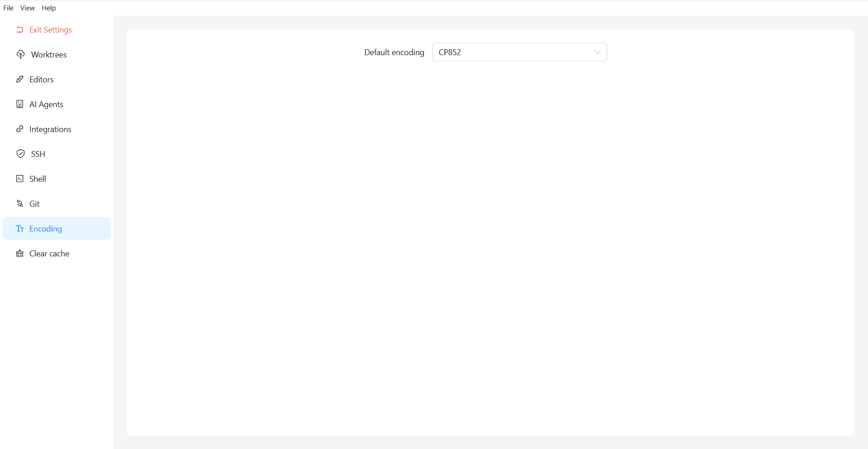The image size is (868, 449).
Task: Click the AI Agents robot icon
Action: point(20,104)
